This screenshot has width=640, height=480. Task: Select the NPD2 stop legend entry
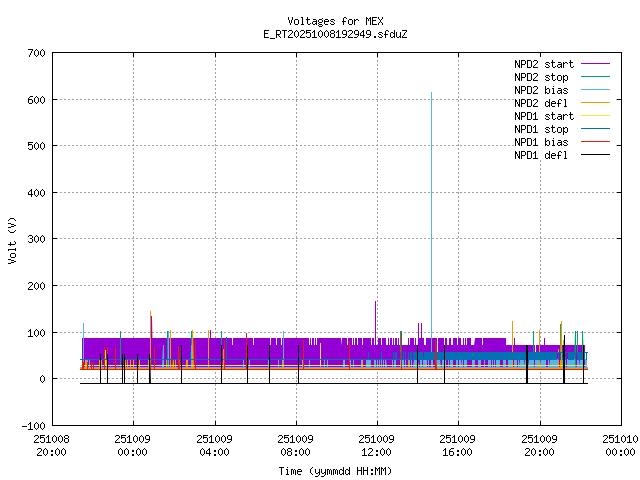coord(541,76)
